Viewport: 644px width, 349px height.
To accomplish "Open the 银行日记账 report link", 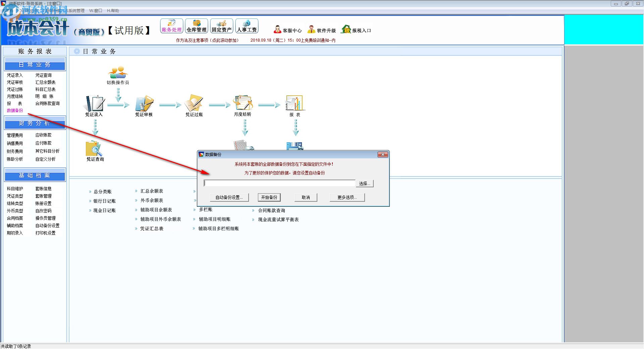I will (105, 201).
